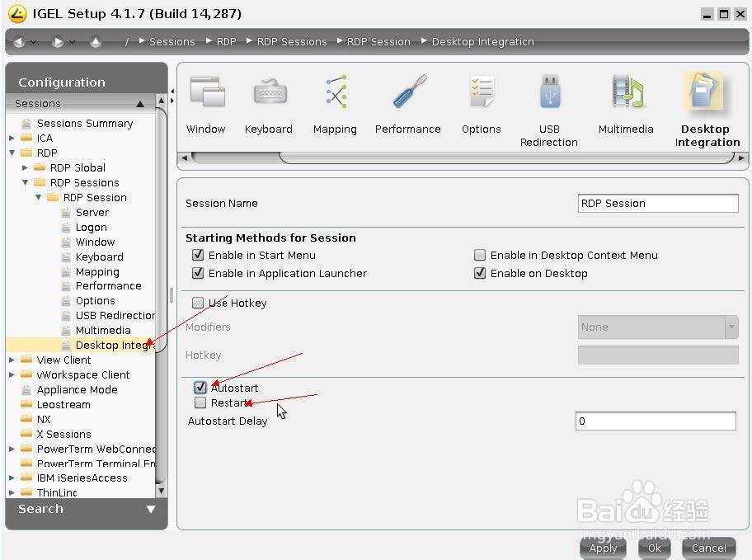752x560 pixels.
Task: Go to Sessions in breadcrumb
Action: pyautogui.click(x=172, y=42)
